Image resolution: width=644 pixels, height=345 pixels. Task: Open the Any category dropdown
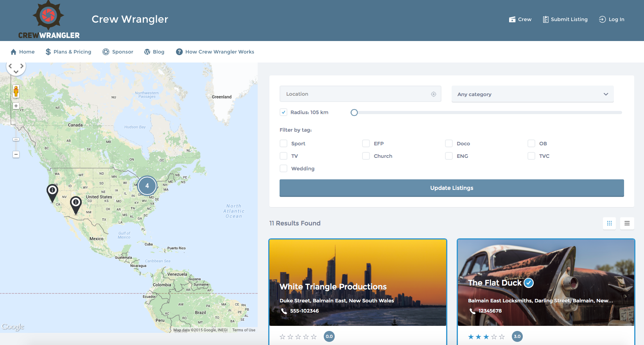tap(532, 94)
